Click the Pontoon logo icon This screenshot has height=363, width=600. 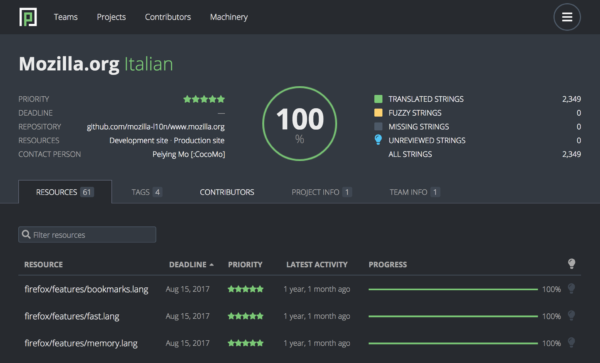tap(28, 17)
